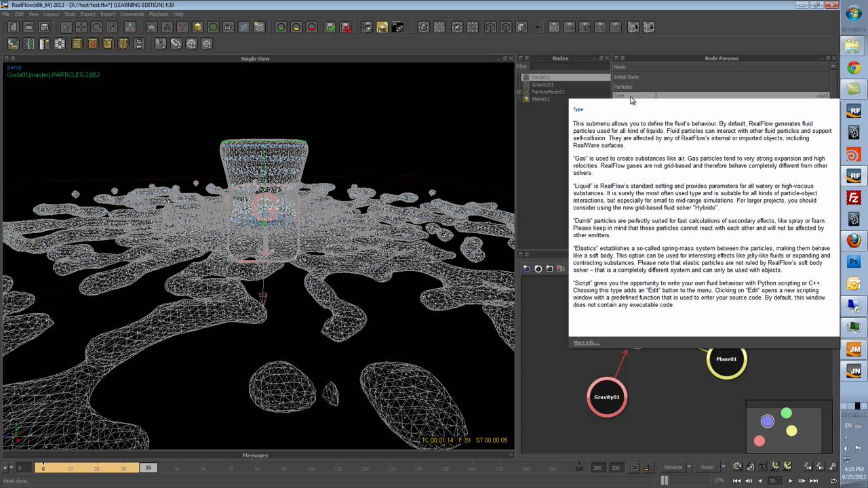Click the RealWave waves icon
The width and height of the screenshot is (868, 488).
click(x=243, y=27)
